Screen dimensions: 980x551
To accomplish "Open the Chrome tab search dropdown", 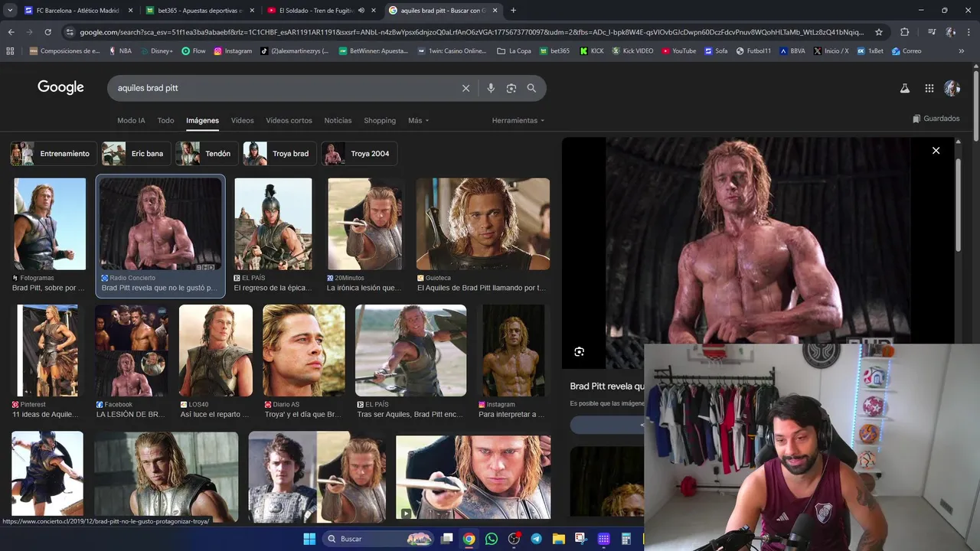I will 10,11.
